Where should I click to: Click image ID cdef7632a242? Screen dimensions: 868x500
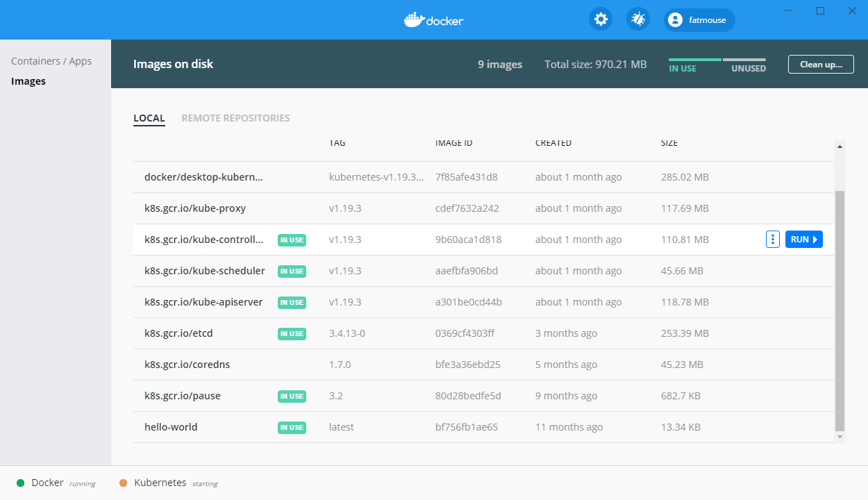tap(467, 208)
